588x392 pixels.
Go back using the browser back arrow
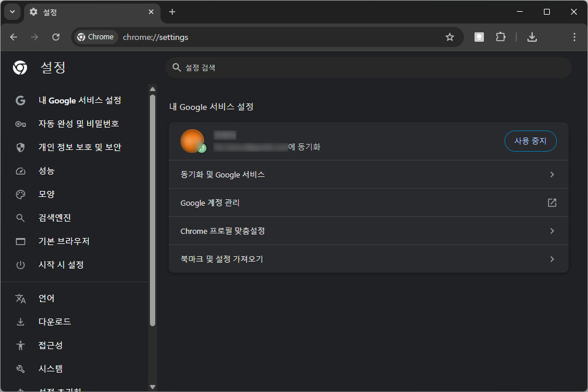tap(14, 37)
